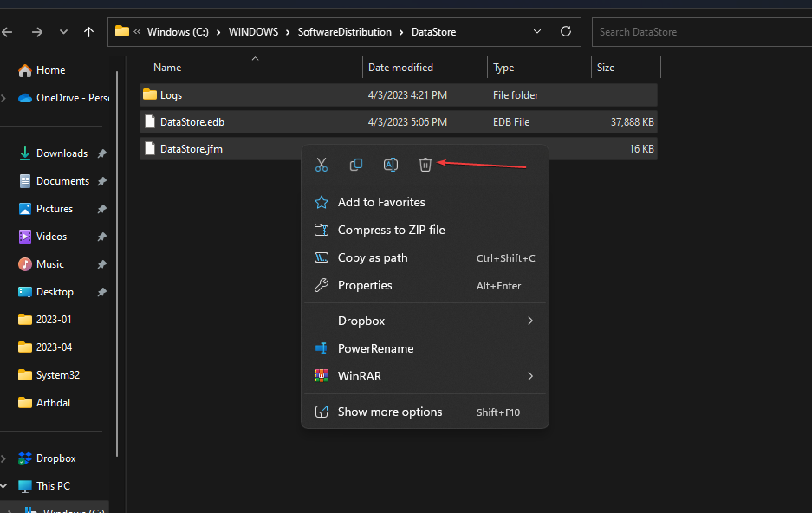This screenshot has width=812, height=513.
Task: Sort files by Date modified column
Action: [400, 68]
